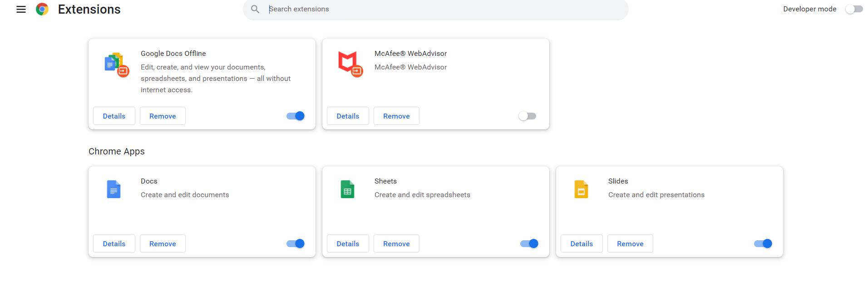Enable the McAfee WebAdvisor extension
868x293 pixels.
click(528, 116)
